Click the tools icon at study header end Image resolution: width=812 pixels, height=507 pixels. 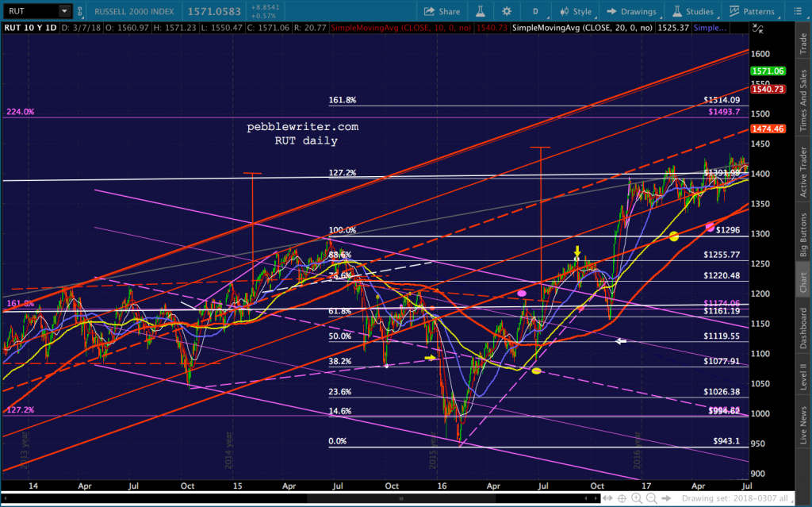tap(757, 29)
